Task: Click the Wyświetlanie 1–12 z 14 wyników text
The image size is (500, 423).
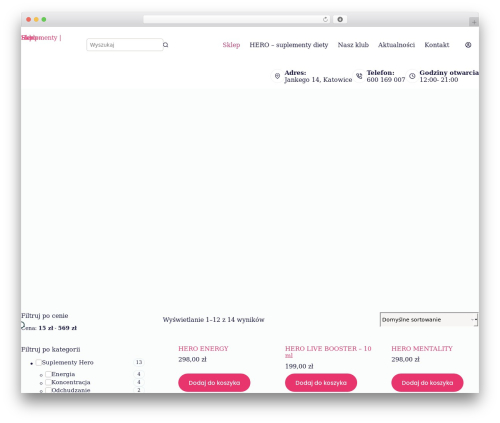Action: (213, 320)
